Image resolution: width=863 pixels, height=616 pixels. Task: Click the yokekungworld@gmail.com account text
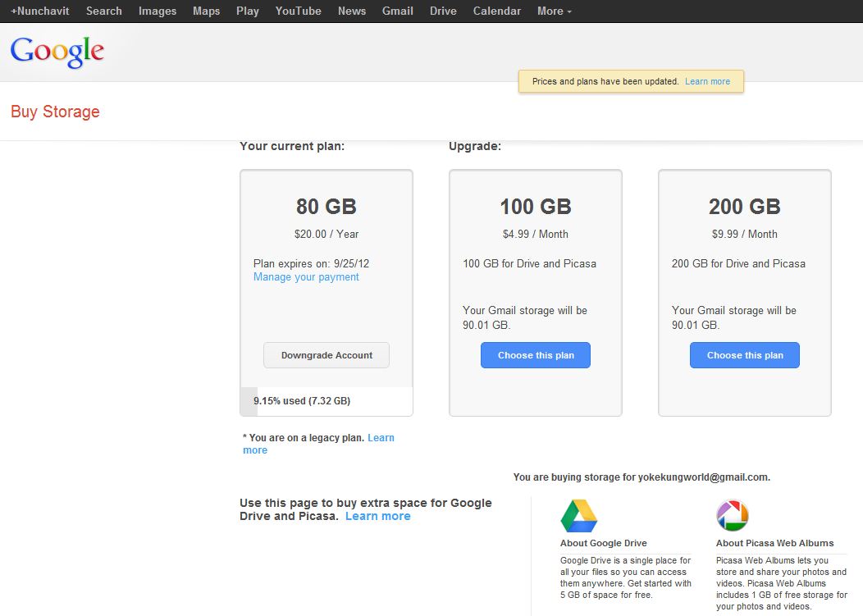click(703, 477)
